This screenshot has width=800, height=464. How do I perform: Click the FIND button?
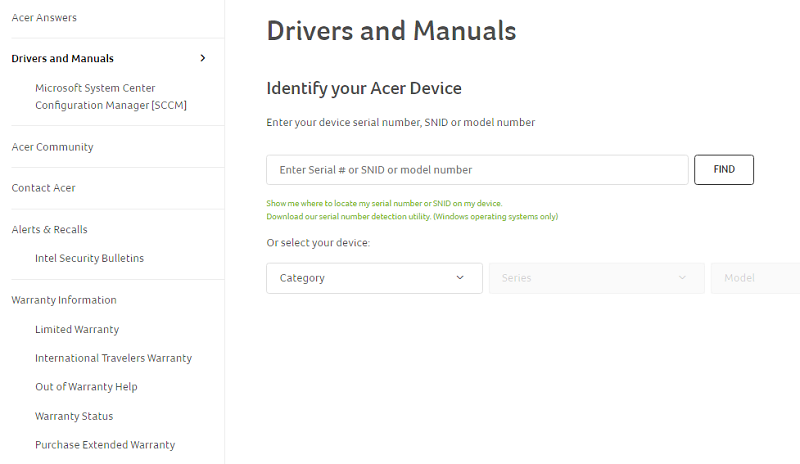723,169
